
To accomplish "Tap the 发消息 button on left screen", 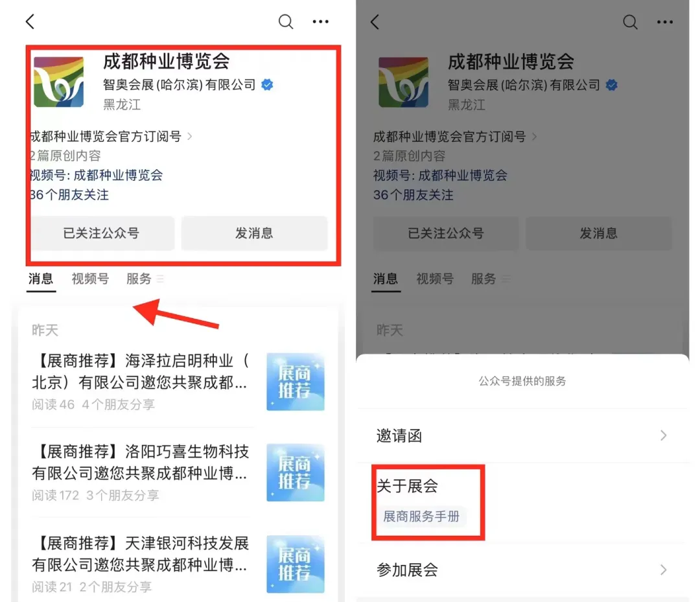I will coord(255,233).
